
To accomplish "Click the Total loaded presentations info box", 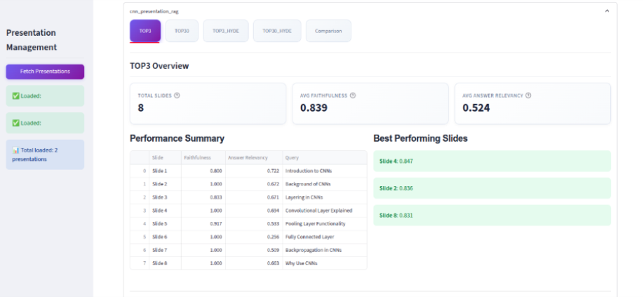I will pyautogui.click(x=45, y=154).
